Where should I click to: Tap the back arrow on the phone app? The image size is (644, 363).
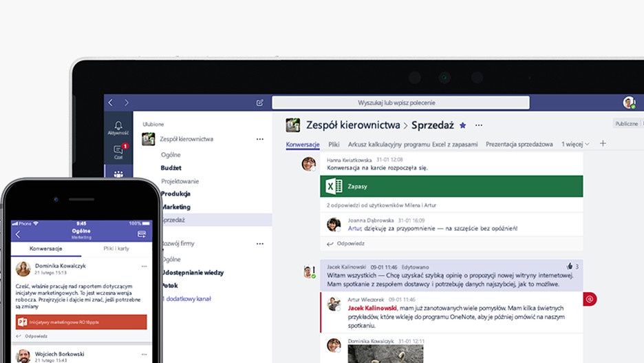(x=18, y=234)
